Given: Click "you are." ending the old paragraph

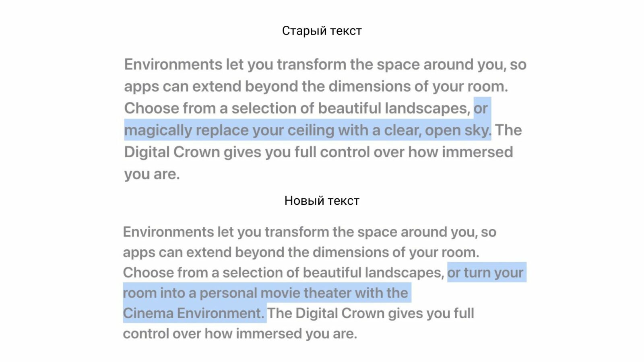Looking at the screenshot, I should pyautogui.click(x=152, y=174).
